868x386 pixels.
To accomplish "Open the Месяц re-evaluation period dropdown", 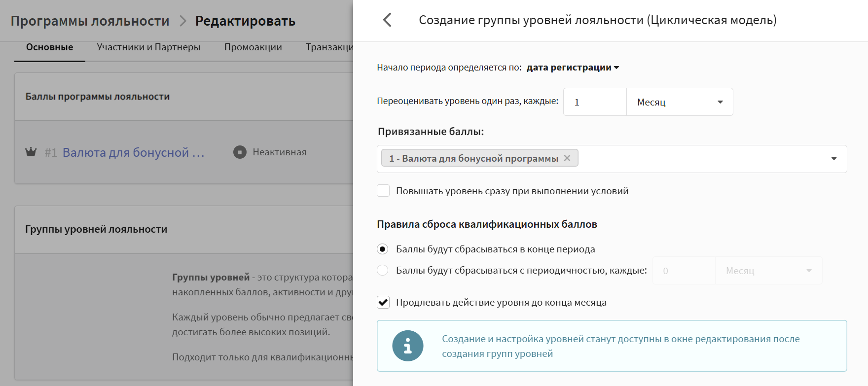I will pyautogui.click(x=680, y=102).
